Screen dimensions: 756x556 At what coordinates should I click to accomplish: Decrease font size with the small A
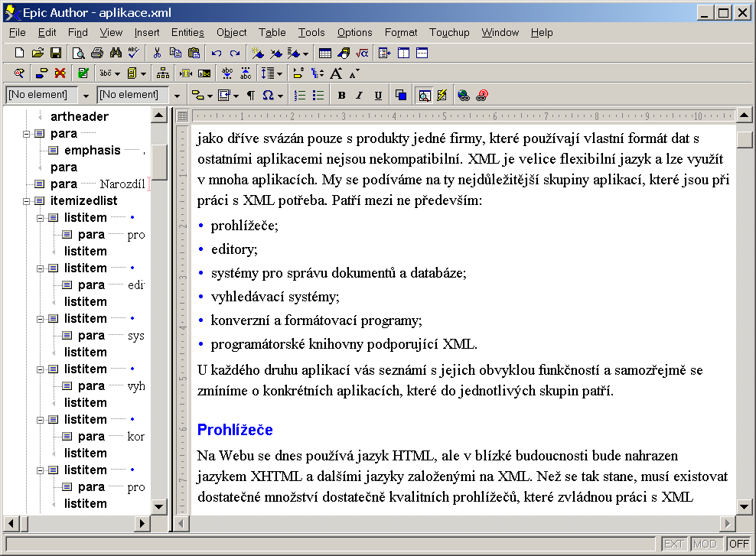tap(354, 73)
